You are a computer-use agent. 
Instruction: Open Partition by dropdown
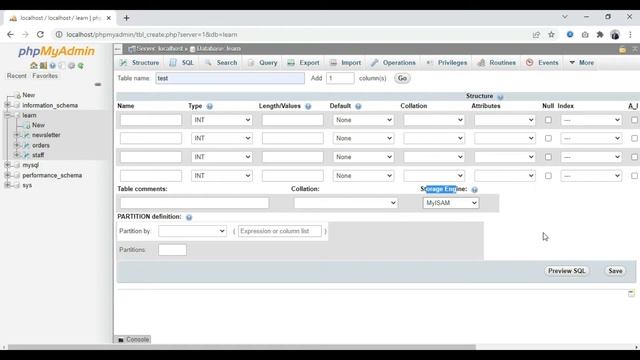click(192, 231)
